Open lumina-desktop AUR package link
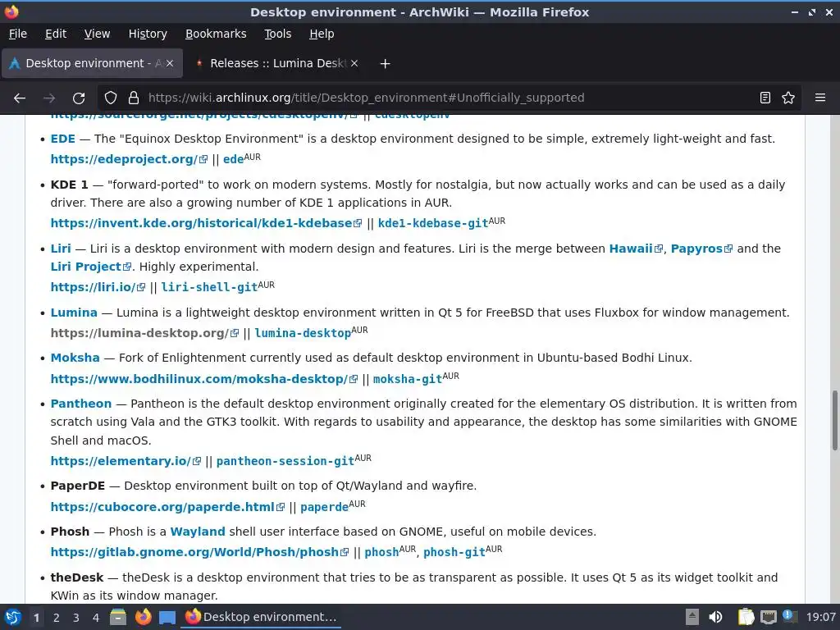The height and width of the screenshot is (630, 840). (303, 333)
